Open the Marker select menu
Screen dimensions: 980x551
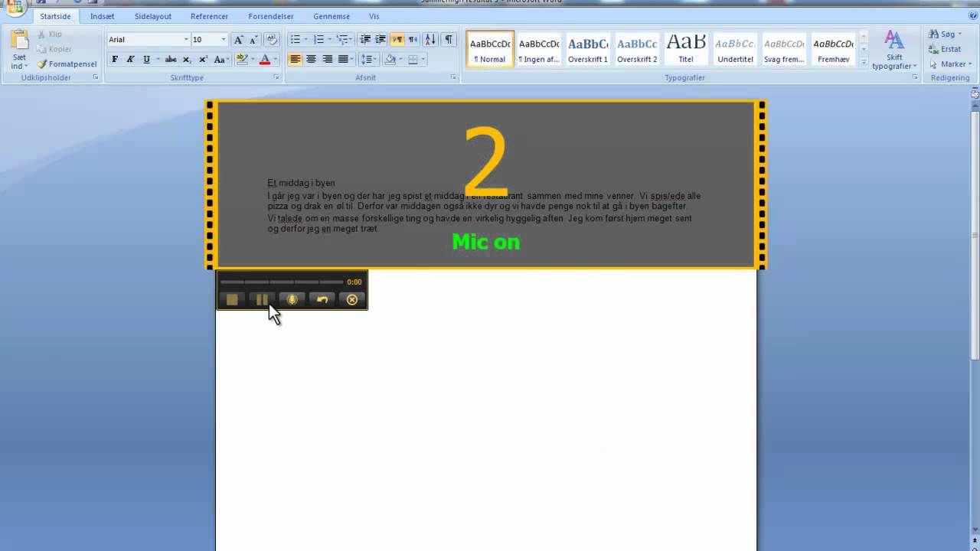coord(949,64)
